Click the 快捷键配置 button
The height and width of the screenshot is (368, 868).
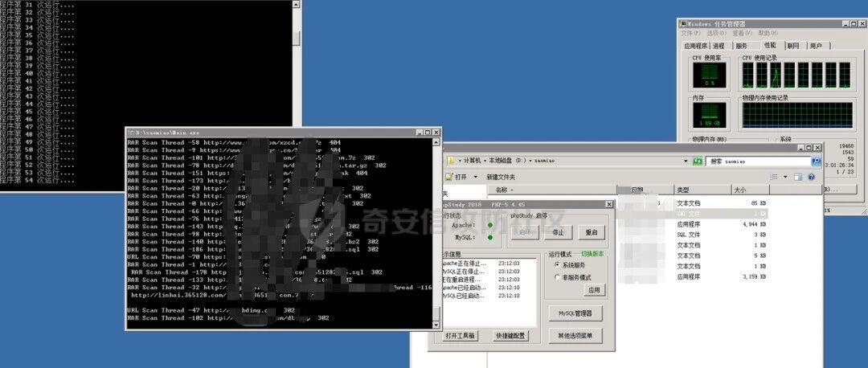pyautogui.click(x=510, y=335)
